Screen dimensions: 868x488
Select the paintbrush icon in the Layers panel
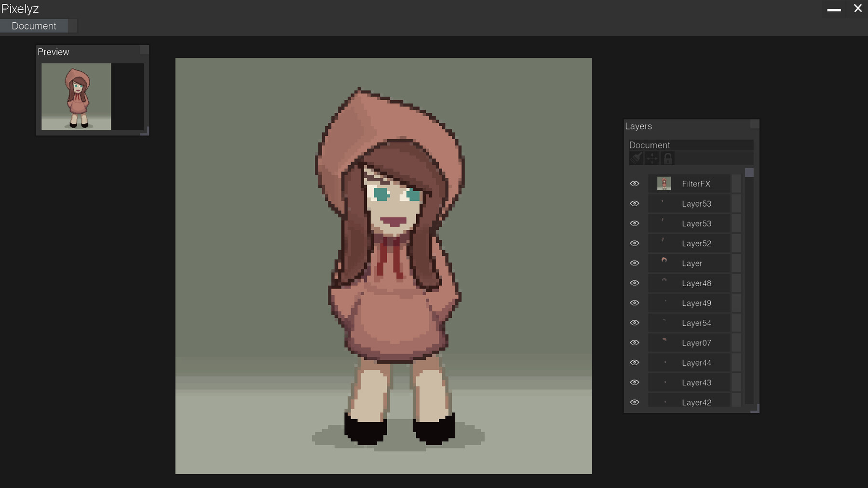pyautogui.click(x=637, y=158)
